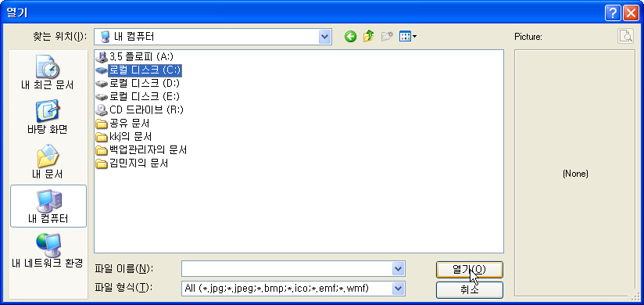This screenshot has width=644, height=305.
Task: Click the 백업관리자의 문서 folder icon
Action: pos(101,150)
